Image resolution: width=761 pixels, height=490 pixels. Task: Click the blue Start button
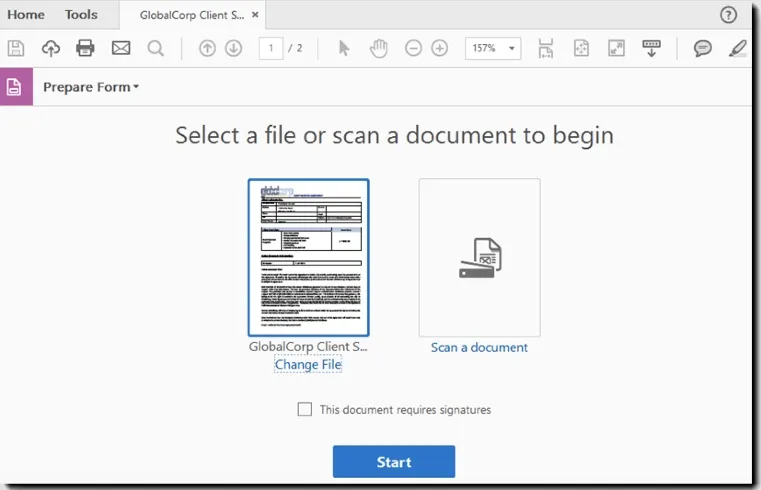[394, 461]
